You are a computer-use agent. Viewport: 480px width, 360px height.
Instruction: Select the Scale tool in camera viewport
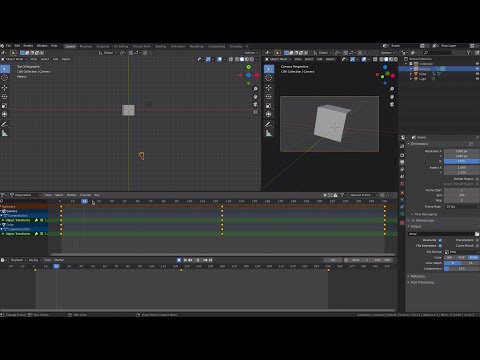[269, 105]
